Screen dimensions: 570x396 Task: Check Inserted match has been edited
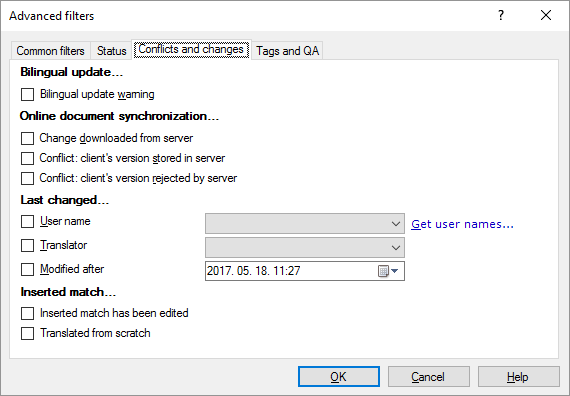28,313
